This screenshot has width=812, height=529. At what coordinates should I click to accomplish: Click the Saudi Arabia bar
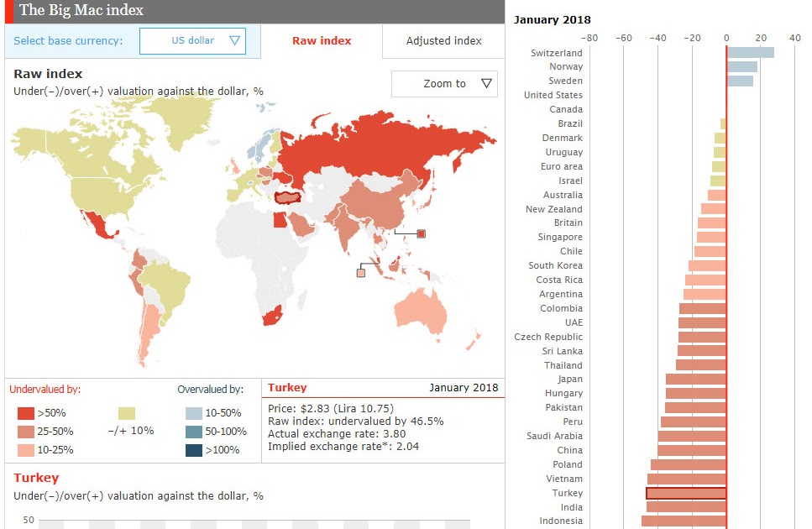(692, 437)
